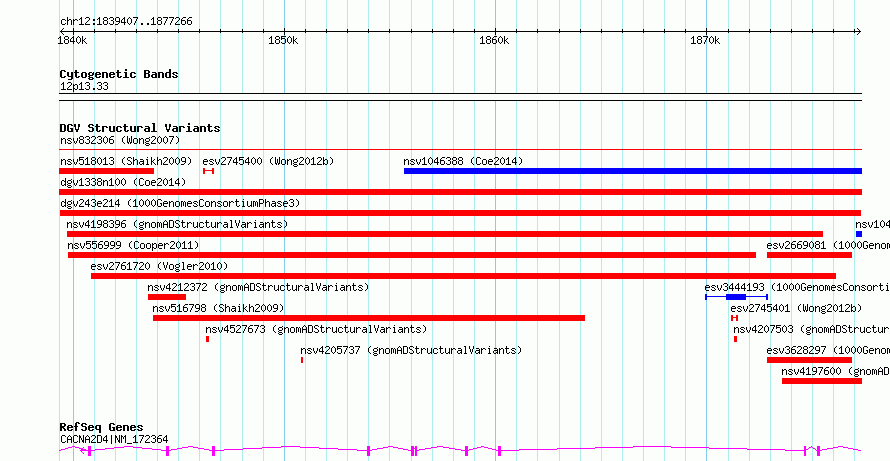Select the small red mark under nsv4527673
Viewport: 890px width, 461px height.
click(208, 339)
